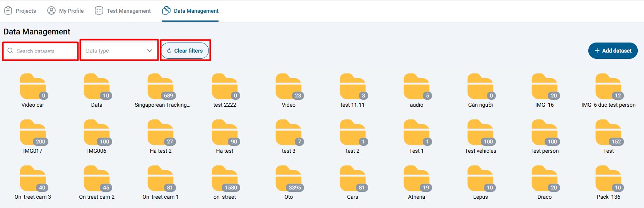Open the Singaporean Tracking dataset folder

161,87
